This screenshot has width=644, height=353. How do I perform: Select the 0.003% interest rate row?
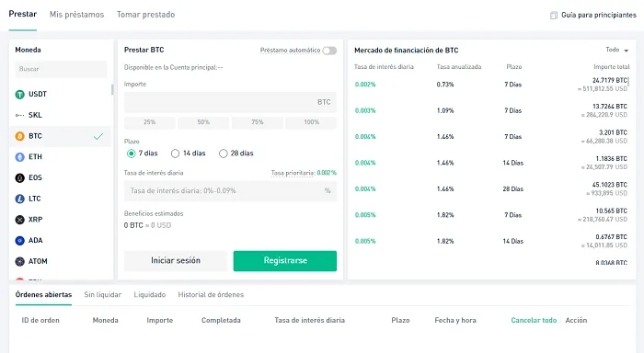tap(491, 111)
